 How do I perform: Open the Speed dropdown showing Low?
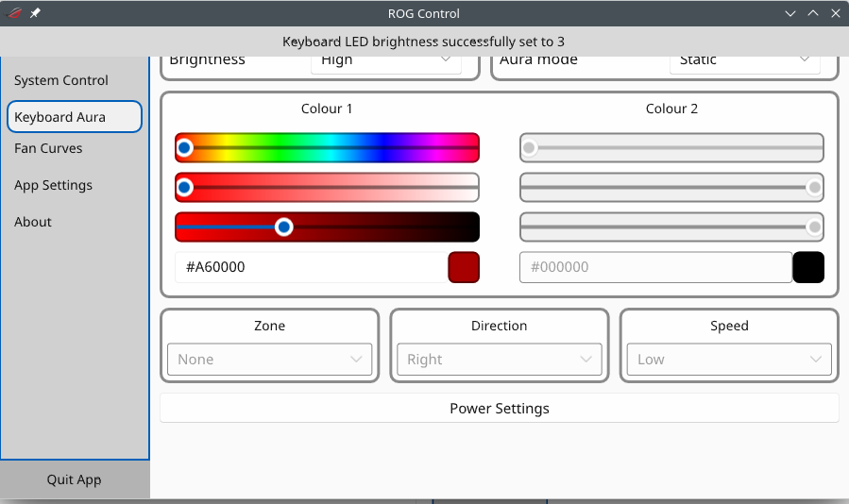tap(728, 360)
